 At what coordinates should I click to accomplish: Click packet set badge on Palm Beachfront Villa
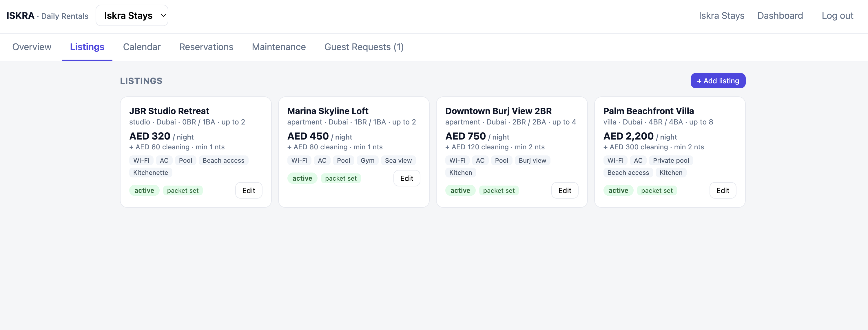pyautogui.click(x=657, y=190)
